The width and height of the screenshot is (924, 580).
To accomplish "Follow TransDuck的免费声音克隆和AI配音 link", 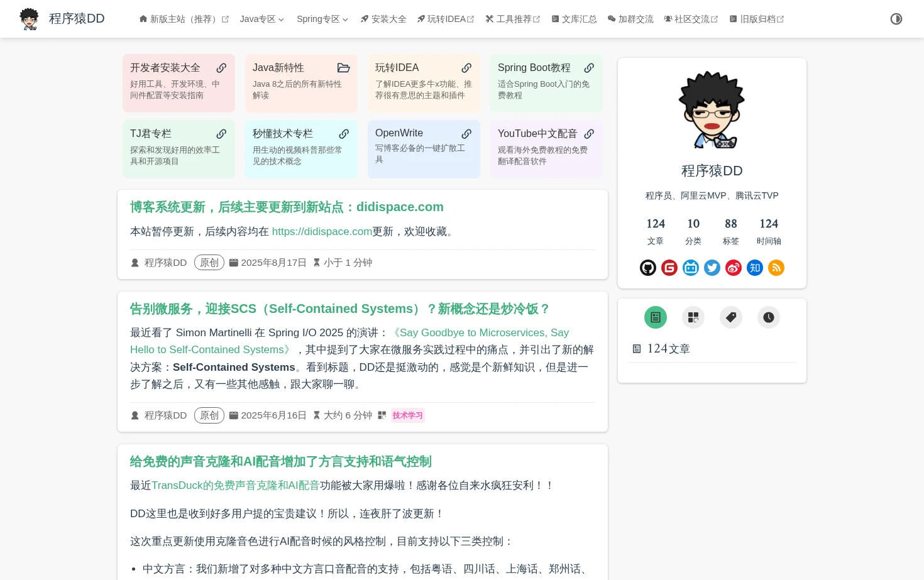I will (x=236, y=485).
